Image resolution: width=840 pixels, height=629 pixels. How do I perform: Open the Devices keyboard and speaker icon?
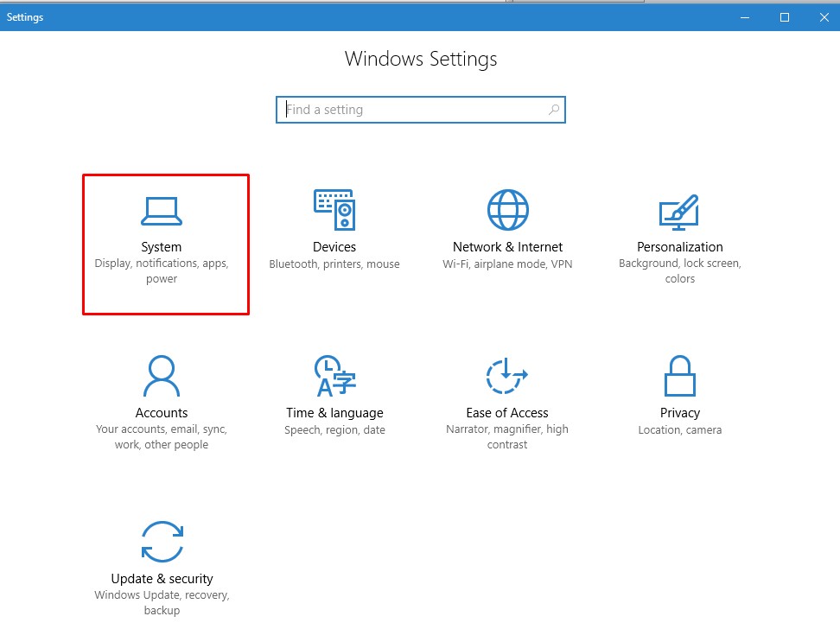pos(334,209)
